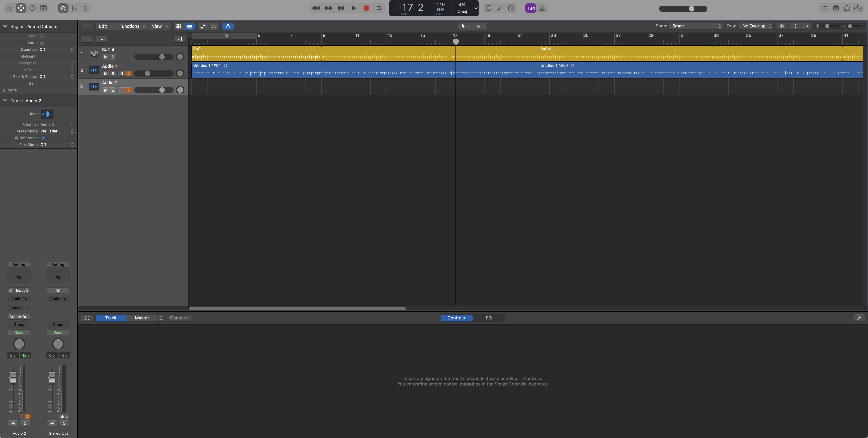Screen dimensions: 868x438
Task: Open the Scissors editors icon
Action: click(x=86, y=8)
